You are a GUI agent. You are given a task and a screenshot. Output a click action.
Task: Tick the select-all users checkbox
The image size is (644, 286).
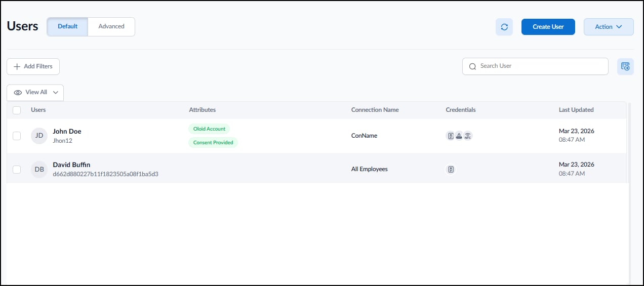click(17, 110)
